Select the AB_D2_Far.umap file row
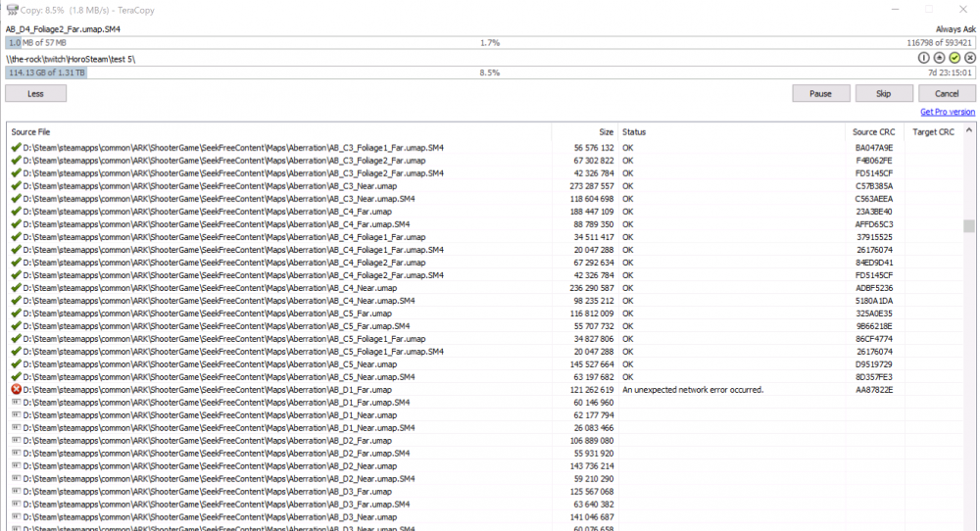This screenshot has width=980, height=531. pos(485,441)
